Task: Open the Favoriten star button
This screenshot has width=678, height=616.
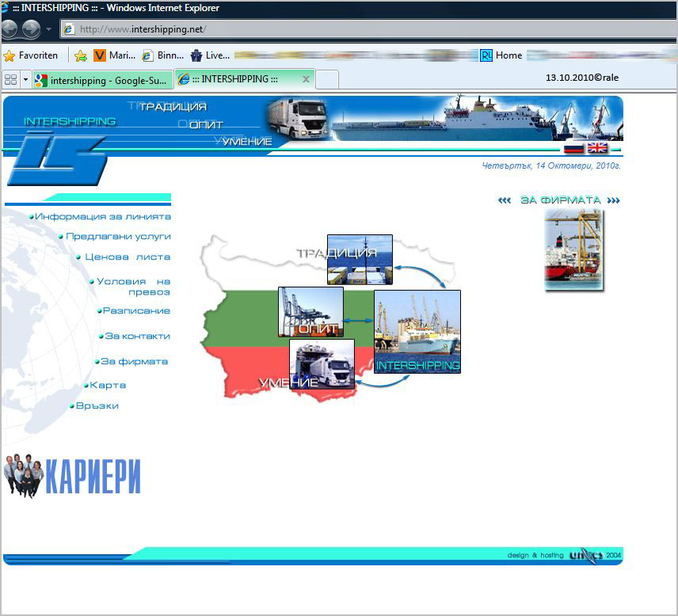Action: point(31,55)
